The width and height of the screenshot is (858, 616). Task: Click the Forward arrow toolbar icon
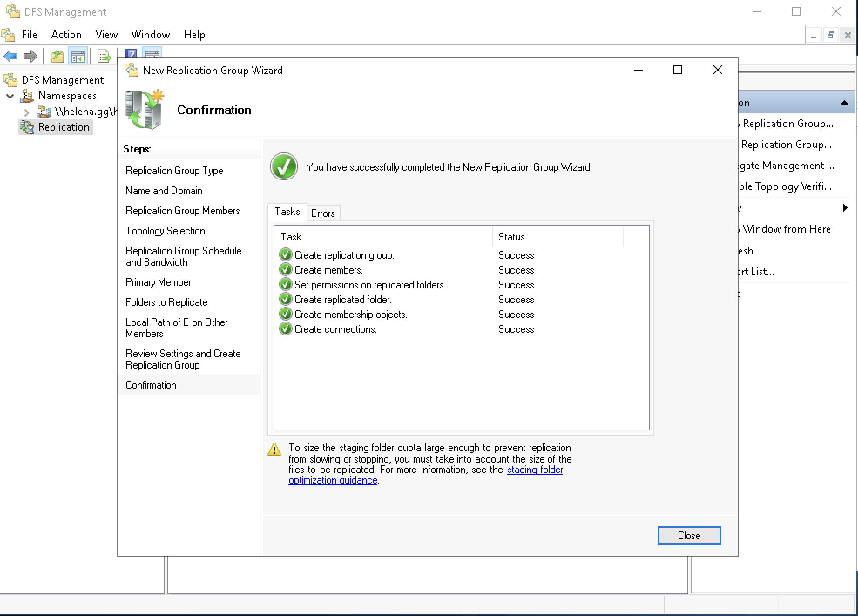tap(30, 56)
